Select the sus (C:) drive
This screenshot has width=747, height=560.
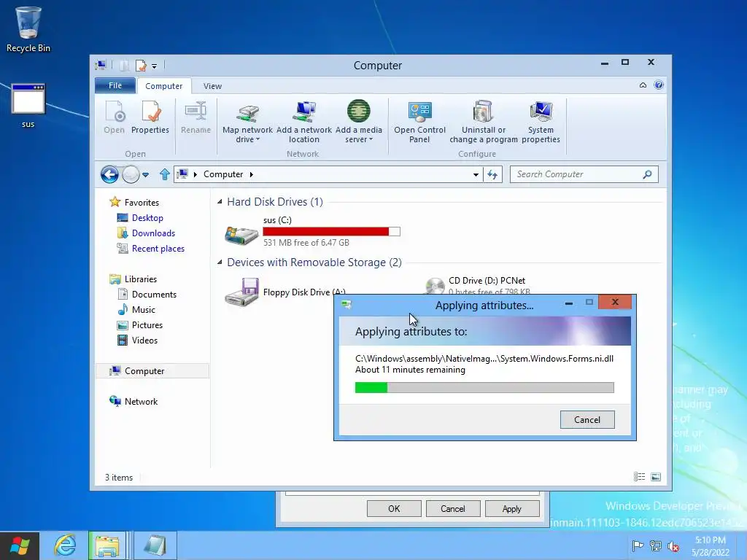312,231
